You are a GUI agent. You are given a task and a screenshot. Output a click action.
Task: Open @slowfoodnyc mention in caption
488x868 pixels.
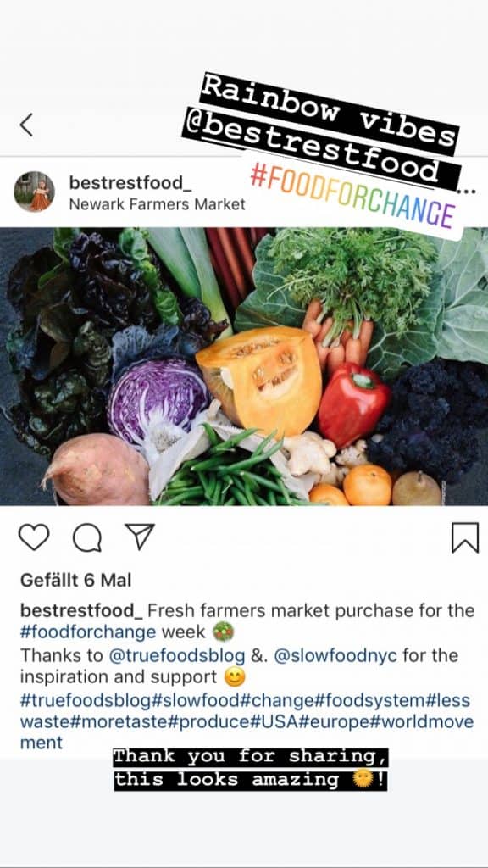point(335,655)
